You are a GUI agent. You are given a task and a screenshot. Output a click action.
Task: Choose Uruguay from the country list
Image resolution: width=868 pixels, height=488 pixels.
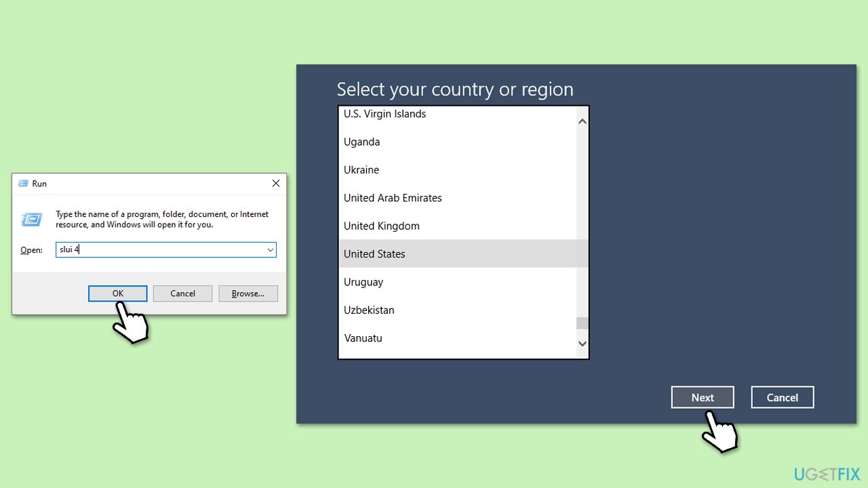point(363,282)
